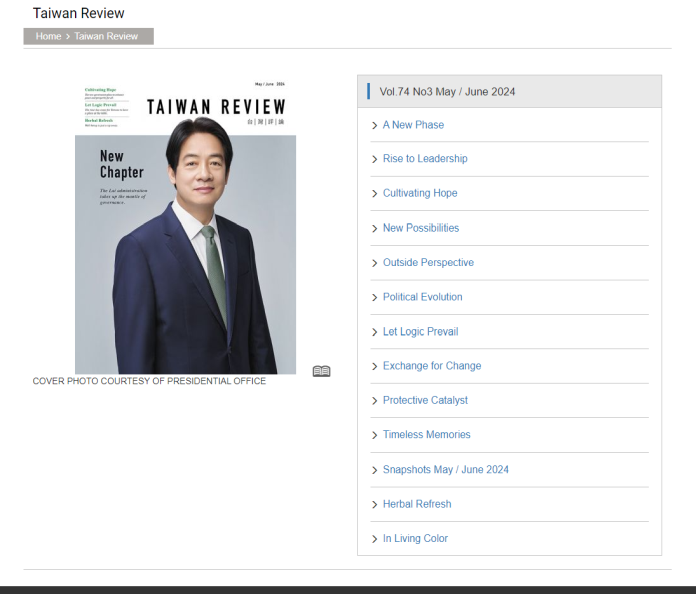Open the article Rise to Leadership
The height and width of the screenshot is (594, 696).
point(425,158)
